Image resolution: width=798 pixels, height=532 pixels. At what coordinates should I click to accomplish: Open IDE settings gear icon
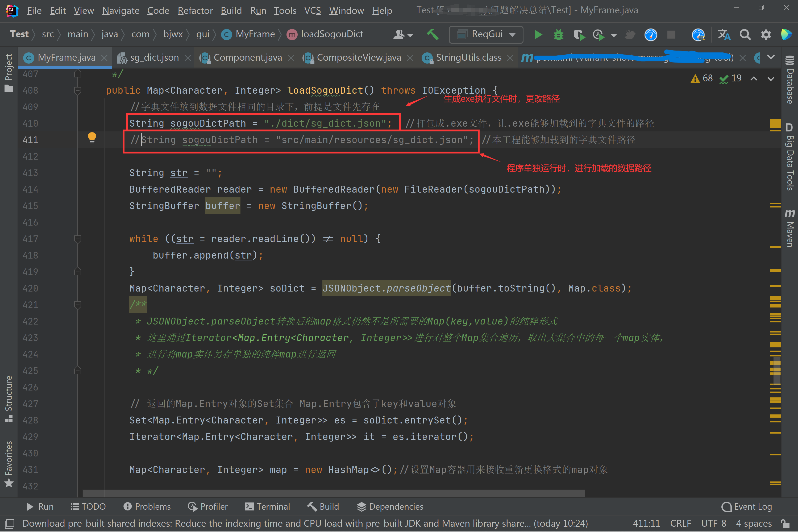766,35
